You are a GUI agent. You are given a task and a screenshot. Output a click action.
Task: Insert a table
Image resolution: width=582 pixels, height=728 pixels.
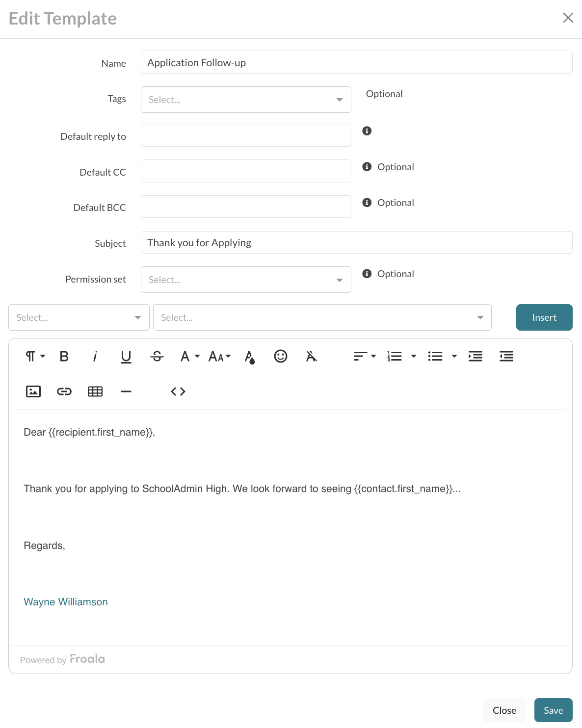click(95, 391)
